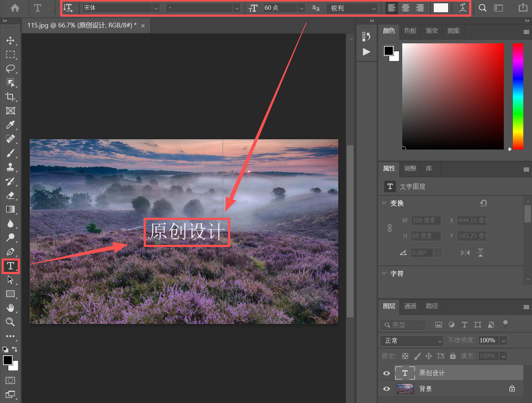Select the Horizontal Type tool
532x403 pixels.
(10, 266)
